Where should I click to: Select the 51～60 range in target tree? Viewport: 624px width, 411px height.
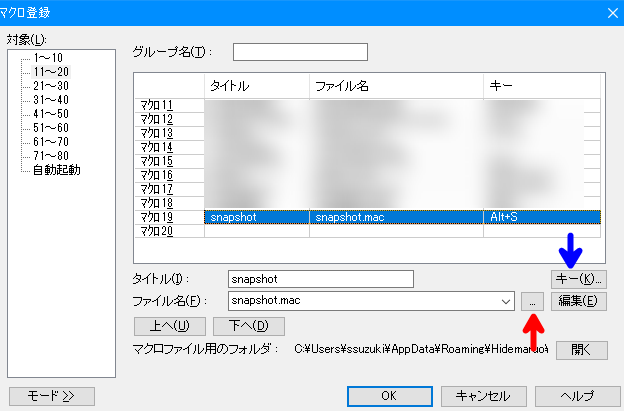point(51,127)
